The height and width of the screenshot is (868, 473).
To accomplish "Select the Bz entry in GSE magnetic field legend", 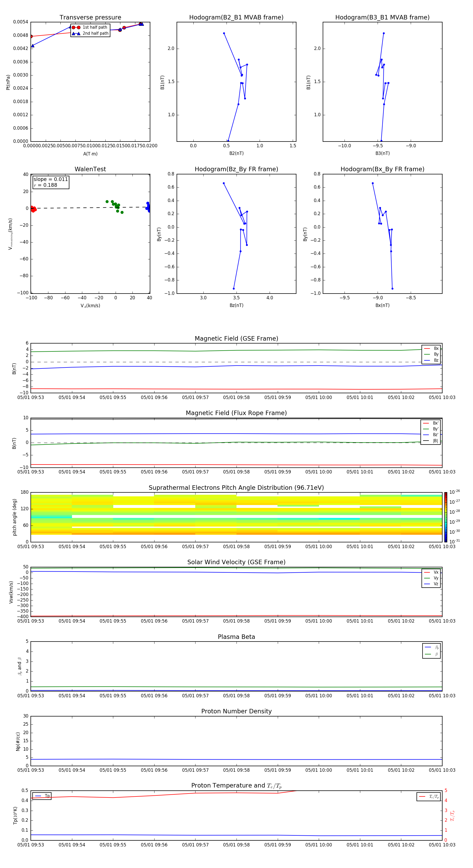I will 431,360.
